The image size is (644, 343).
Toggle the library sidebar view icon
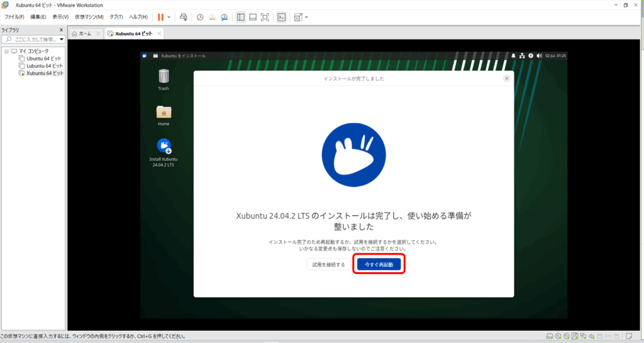[x=241, y=17]
